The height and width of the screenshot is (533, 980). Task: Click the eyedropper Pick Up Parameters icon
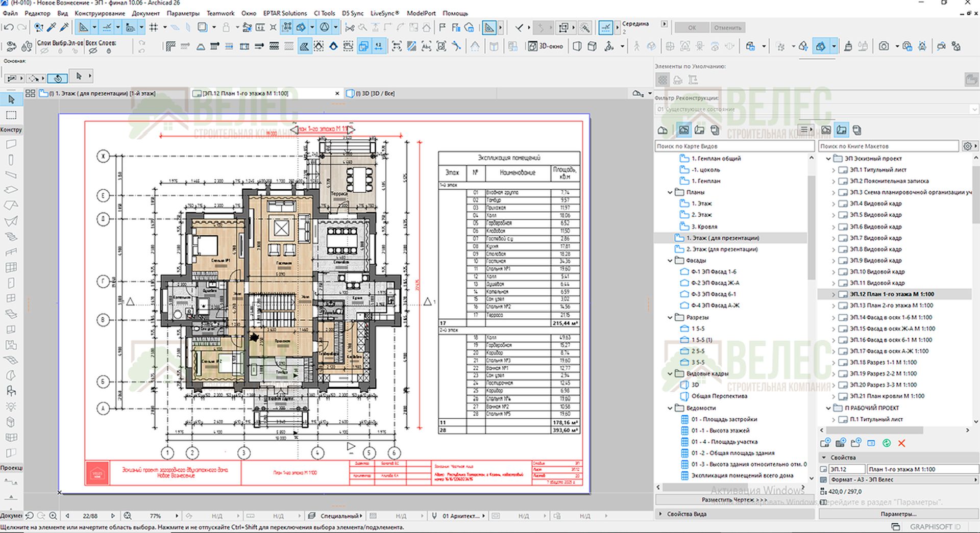click(x=52, y=28)
